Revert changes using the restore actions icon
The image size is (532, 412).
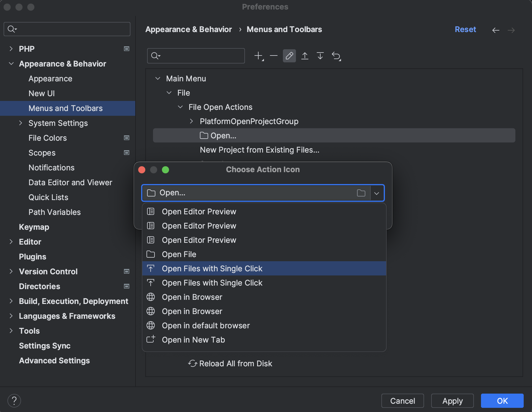click(336, 56)
